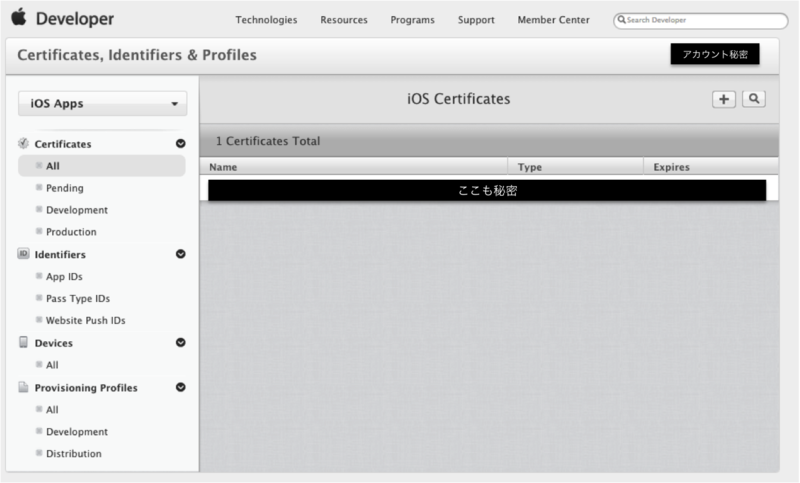This screenshot has width=800, height=483.
Task: Collapse the Devices section arrow
Action: click(x=181, y=343)
